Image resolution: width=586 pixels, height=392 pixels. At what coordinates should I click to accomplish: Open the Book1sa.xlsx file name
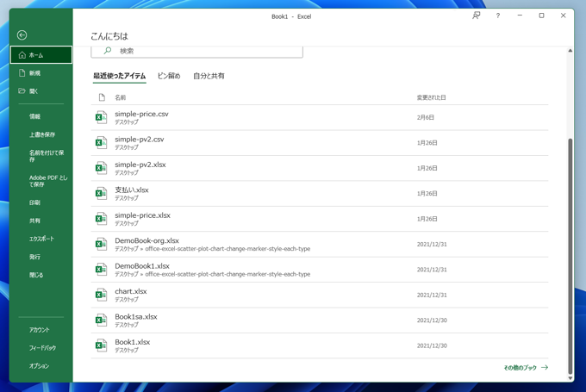(x=136, y=316)
